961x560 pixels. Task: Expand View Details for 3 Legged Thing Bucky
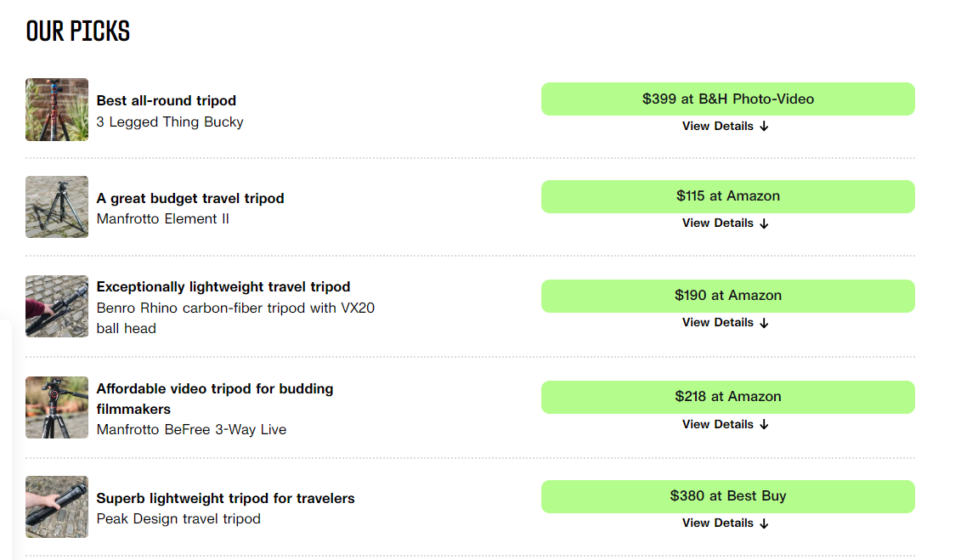click(725, 127)
